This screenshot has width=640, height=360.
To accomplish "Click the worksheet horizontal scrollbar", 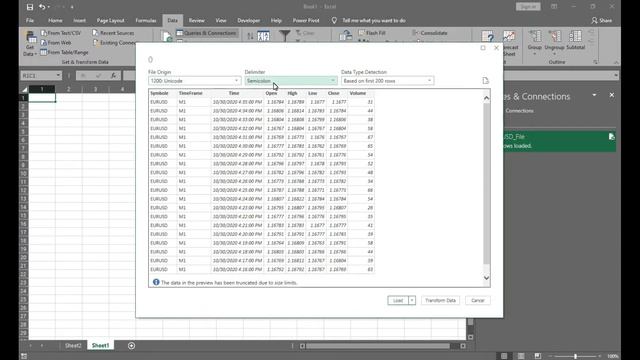I will 378,346.
